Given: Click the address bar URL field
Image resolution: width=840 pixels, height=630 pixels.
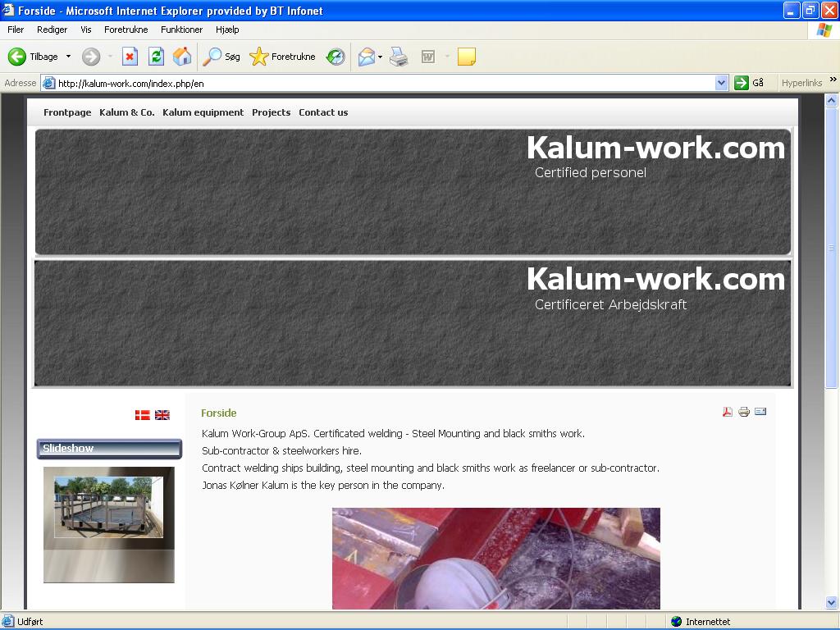Looking at the screenshot, I should click(385, 83).
